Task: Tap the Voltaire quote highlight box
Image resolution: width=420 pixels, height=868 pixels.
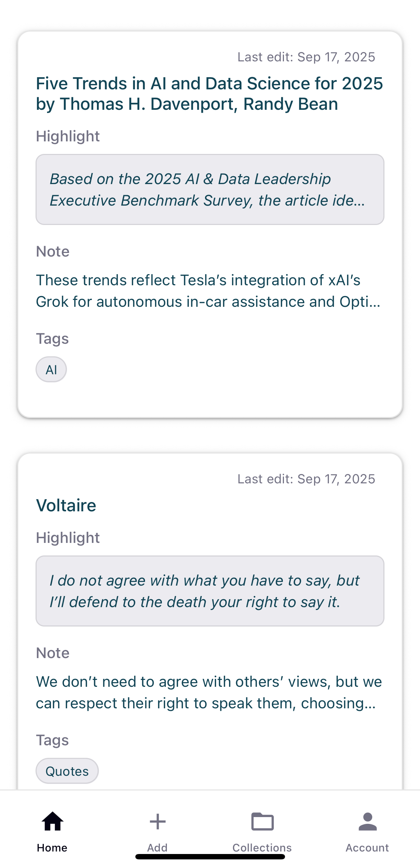Action: 210,591
